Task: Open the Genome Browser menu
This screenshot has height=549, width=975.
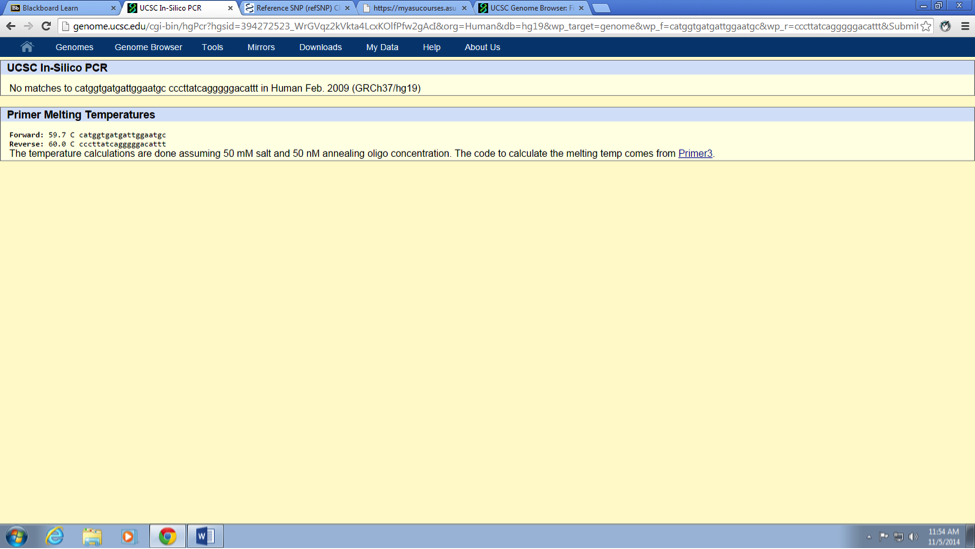Action: (x=148, y=47)
